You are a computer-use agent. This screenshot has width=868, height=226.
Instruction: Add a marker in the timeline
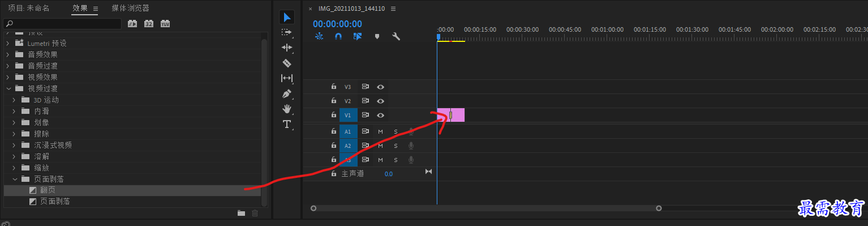(377, 36)
